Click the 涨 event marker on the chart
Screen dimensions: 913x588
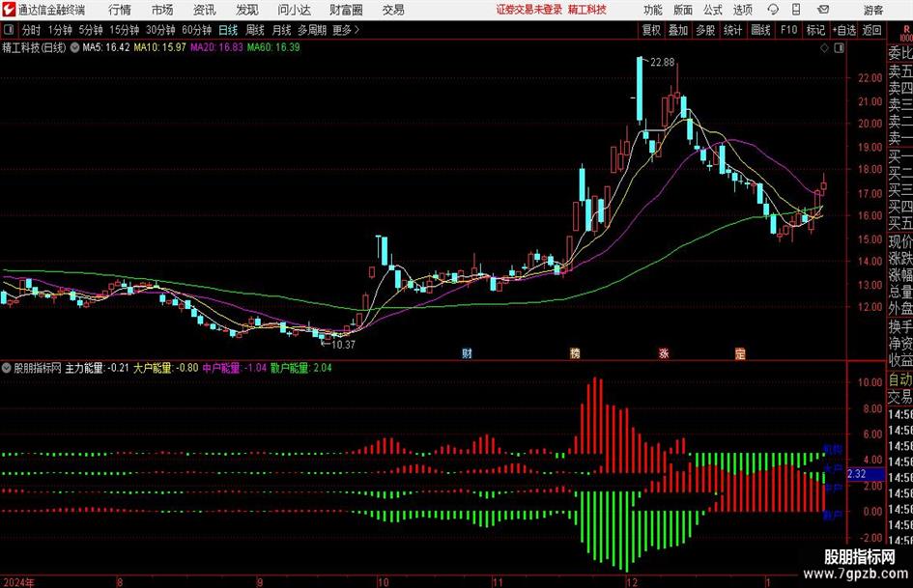coord(664,352)
